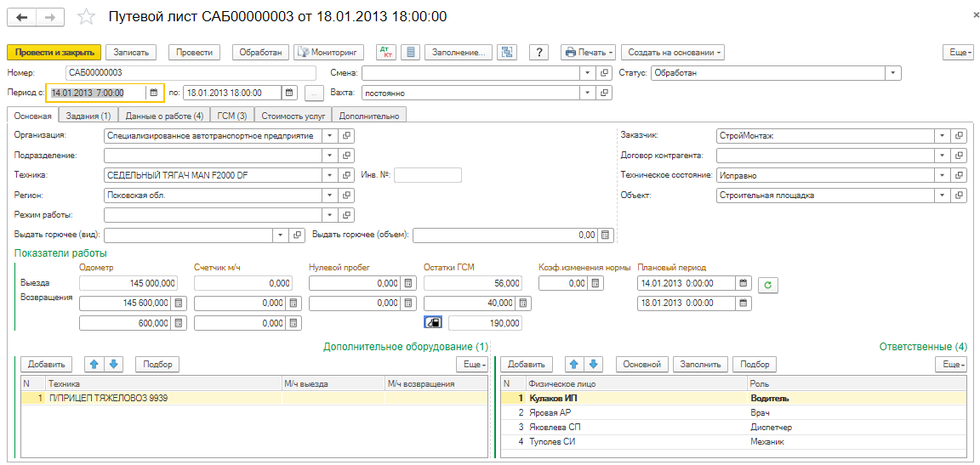Click the Инв. № input field

(428, 175)
